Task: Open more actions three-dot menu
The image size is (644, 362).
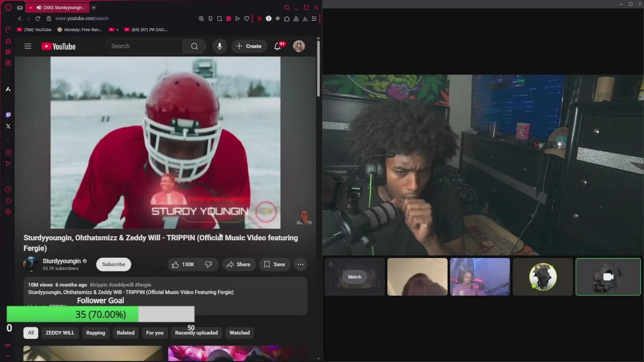Action: (x=300, y=264)
